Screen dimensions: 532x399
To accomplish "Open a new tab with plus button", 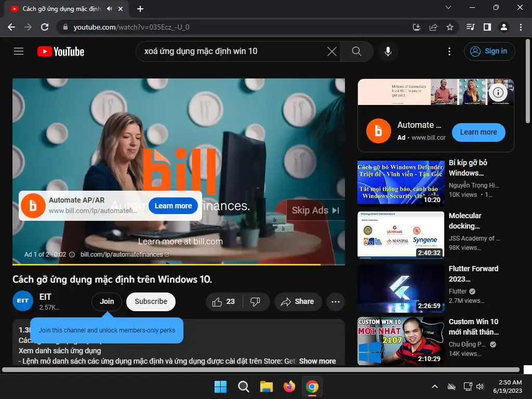I will [140, 9].
